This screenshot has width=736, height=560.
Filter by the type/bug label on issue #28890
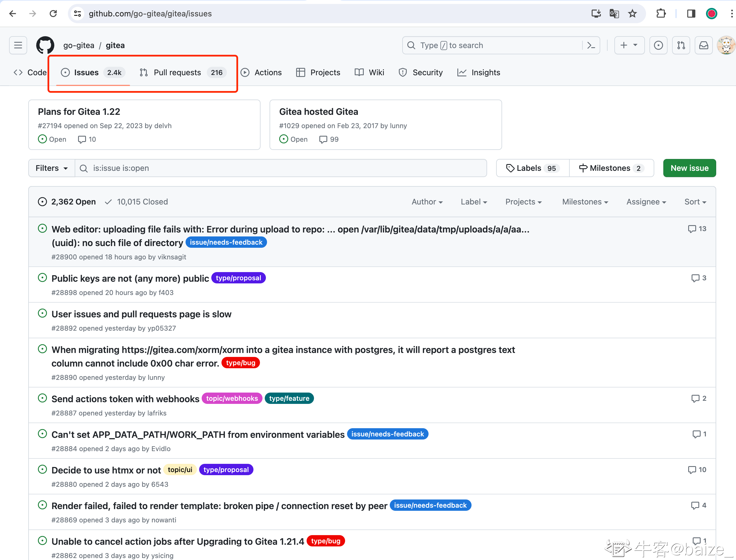240,363
